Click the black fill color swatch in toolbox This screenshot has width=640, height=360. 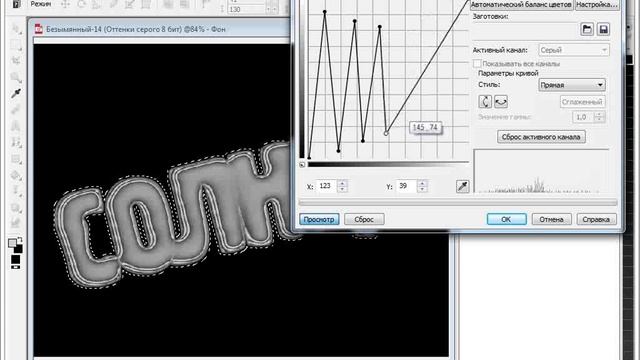tap(16, 259)
